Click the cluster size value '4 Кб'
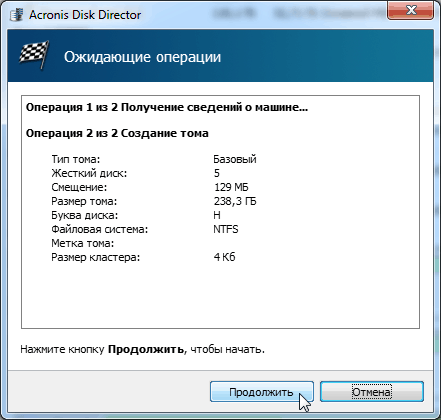Viewport: 441px width, 420px height. point(224,257)
